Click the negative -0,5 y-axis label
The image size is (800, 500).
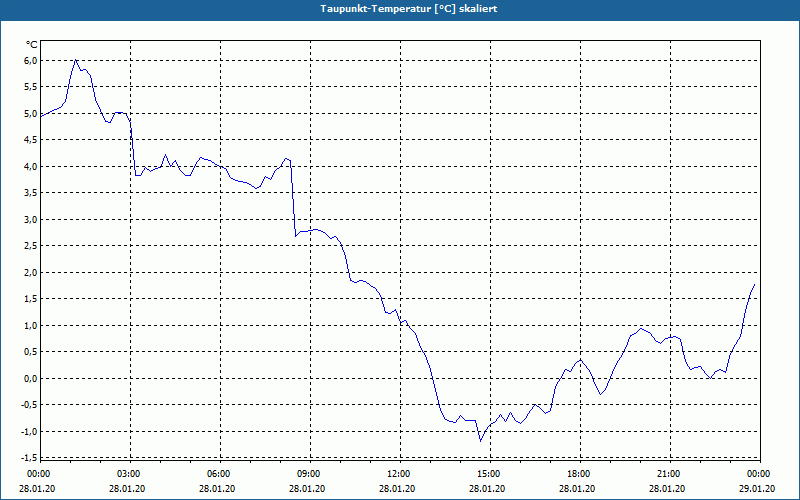click(30, 406)
